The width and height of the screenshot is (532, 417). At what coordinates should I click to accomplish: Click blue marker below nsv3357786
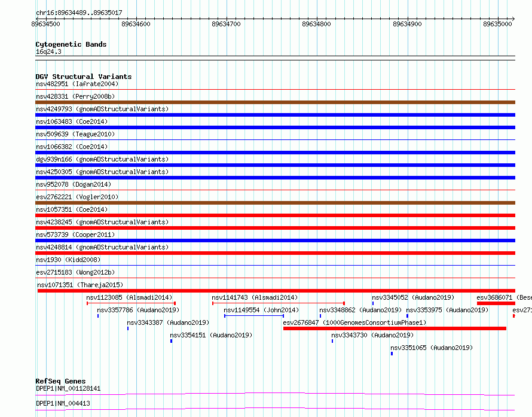[98, 316]
